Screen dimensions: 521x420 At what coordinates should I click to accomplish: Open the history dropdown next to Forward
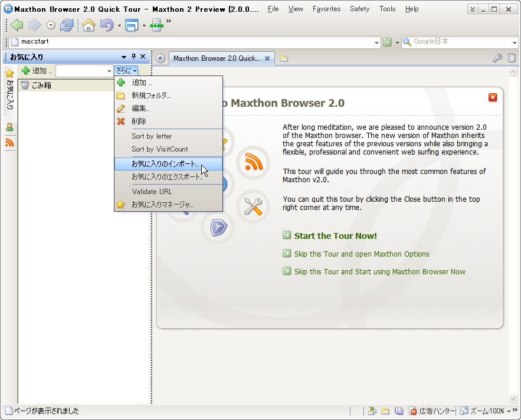coord(51,25)
